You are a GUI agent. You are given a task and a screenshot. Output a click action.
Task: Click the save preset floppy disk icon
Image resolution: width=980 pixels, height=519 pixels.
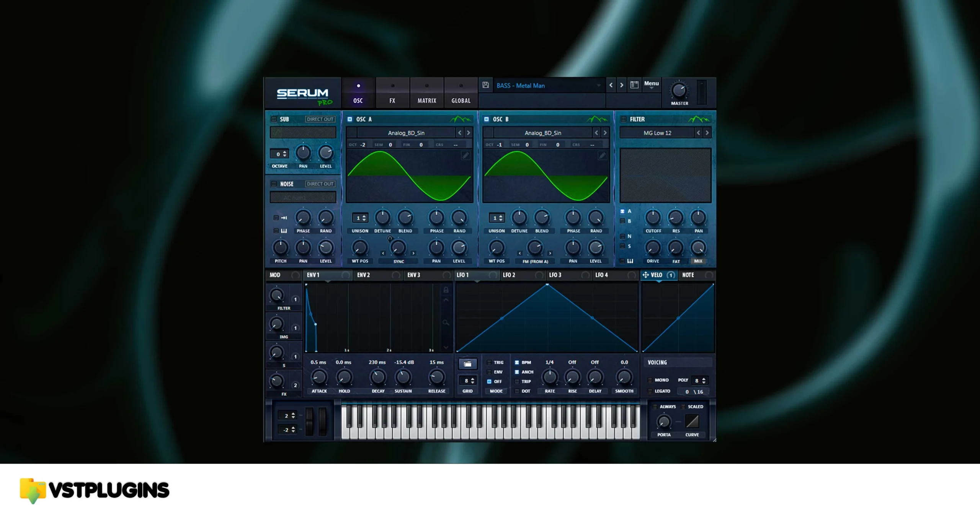coord(485,85)
